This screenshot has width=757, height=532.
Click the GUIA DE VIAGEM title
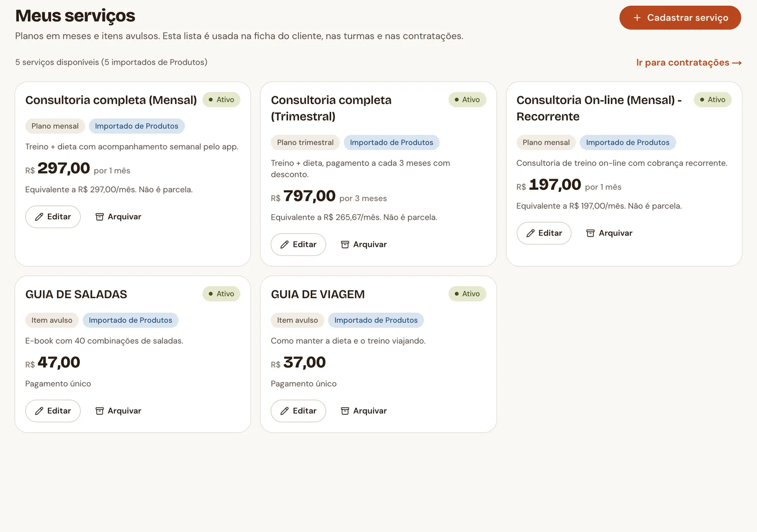(318, 294)
